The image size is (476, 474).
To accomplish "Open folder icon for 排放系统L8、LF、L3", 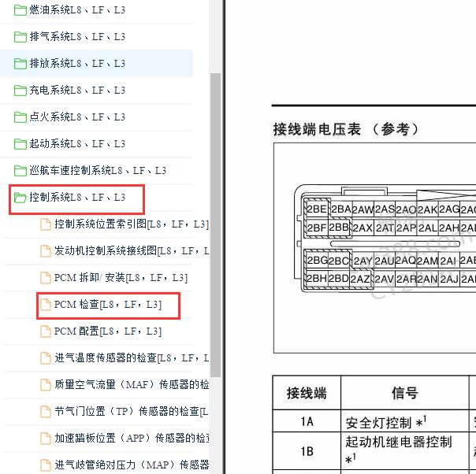I will [x=20, y=64].
